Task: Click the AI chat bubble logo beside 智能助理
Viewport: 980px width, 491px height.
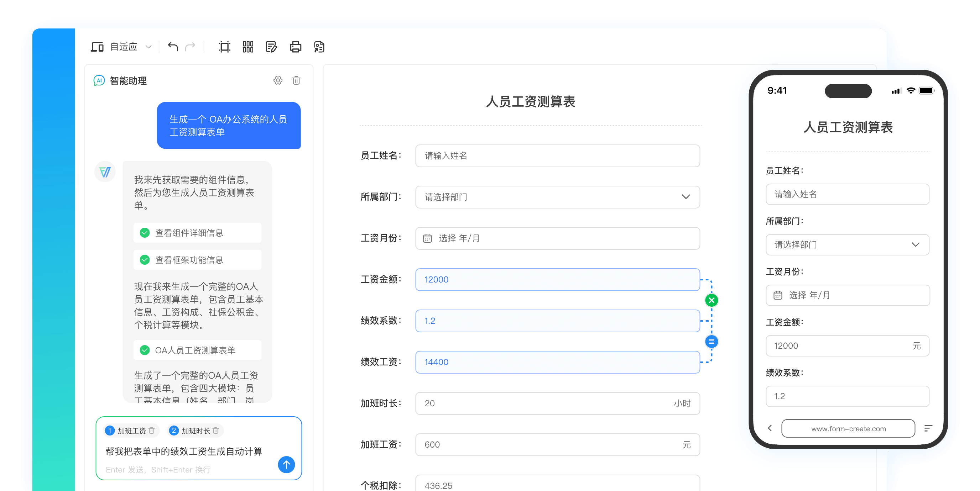Action: pyautogui.click(x=99, y=80)
